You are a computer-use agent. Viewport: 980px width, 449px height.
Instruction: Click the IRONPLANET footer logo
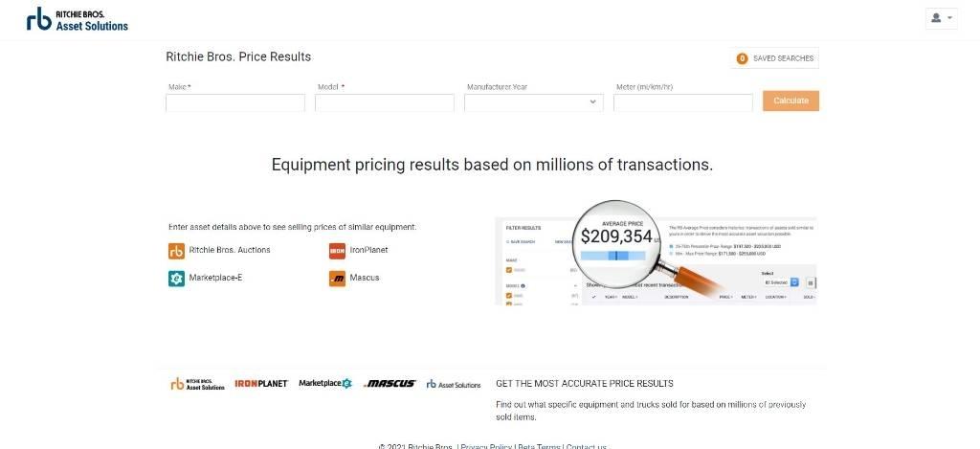pos(261,384)
